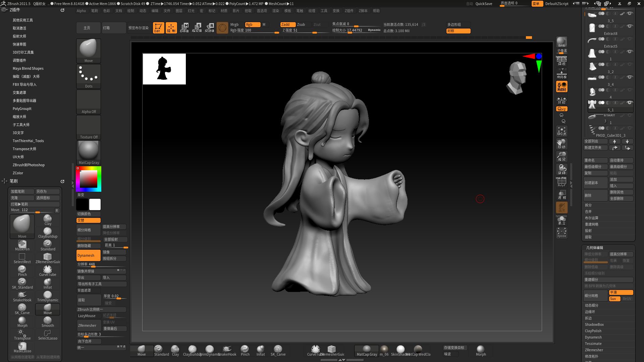
Task: Expand the 布尔运算 (Boolean) section
Action: (592, 218)
